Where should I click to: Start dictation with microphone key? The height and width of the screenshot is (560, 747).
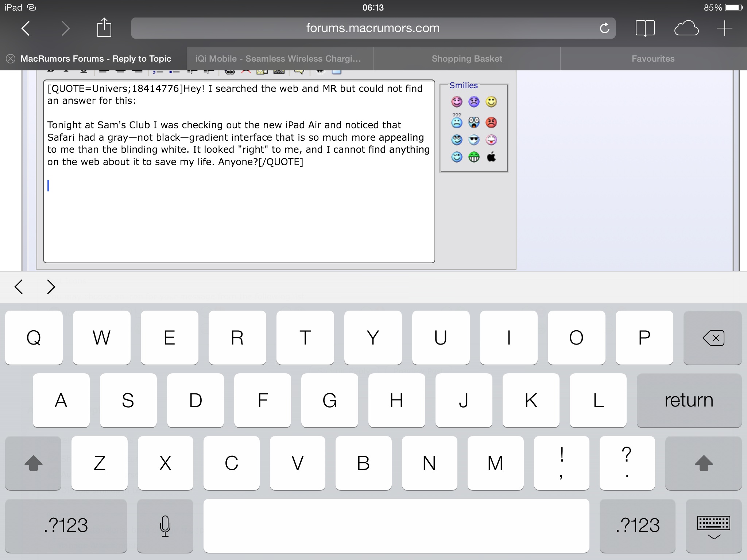pos(165,526)
